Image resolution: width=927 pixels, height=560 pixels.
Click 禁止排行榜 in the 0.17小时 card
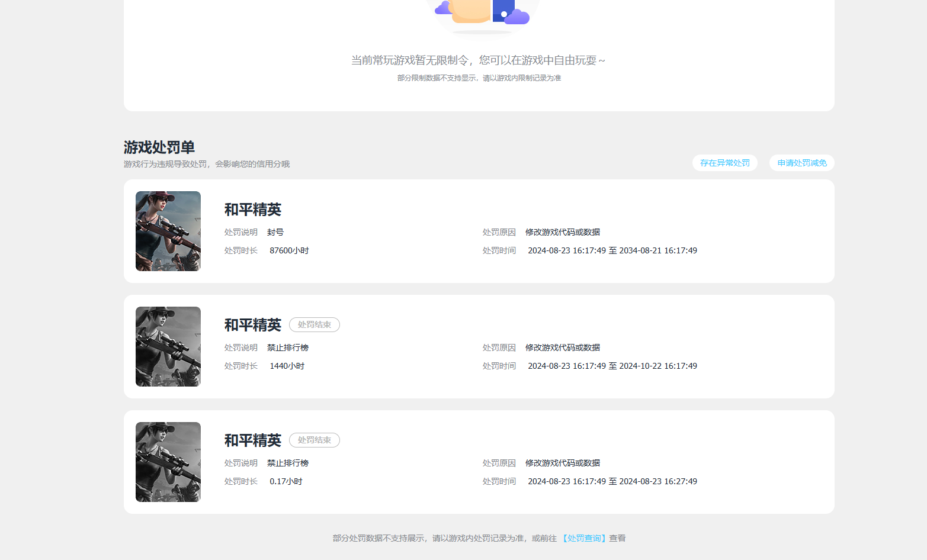(x=288, y=463)
